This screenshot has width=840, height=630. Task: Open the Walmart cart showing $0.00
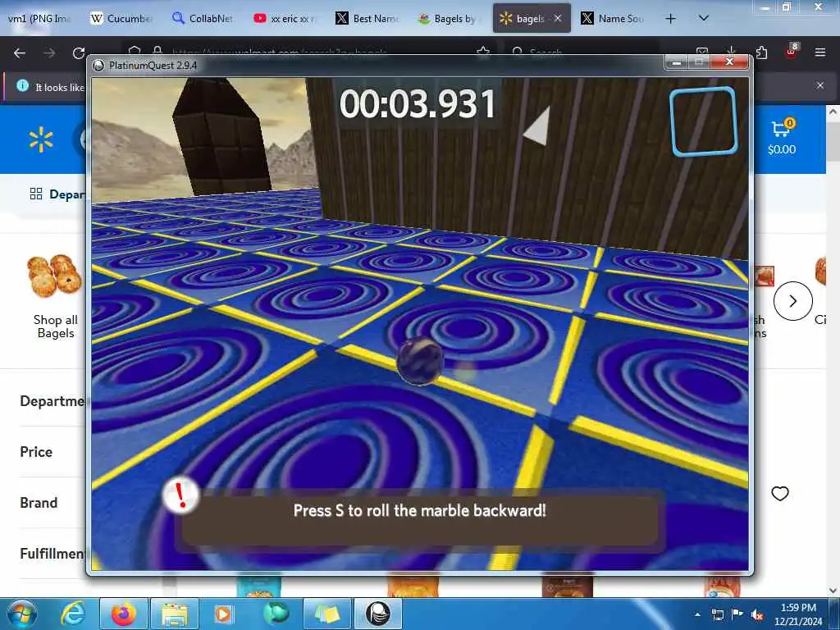782,138
